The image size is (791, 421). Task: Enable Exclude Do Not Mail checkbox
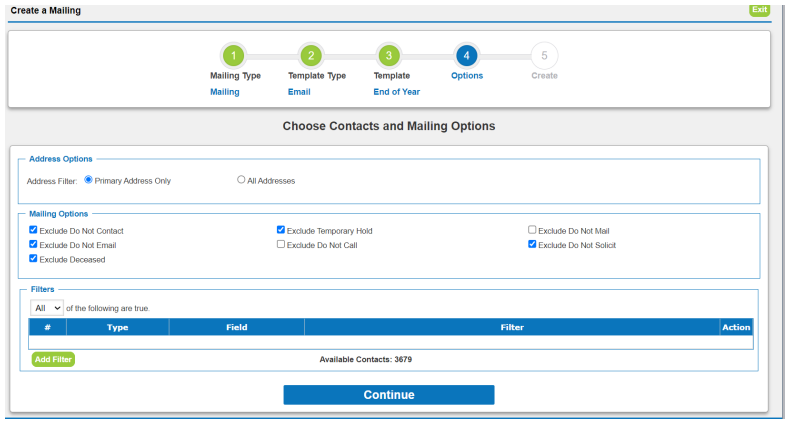[x=532, y=230]
